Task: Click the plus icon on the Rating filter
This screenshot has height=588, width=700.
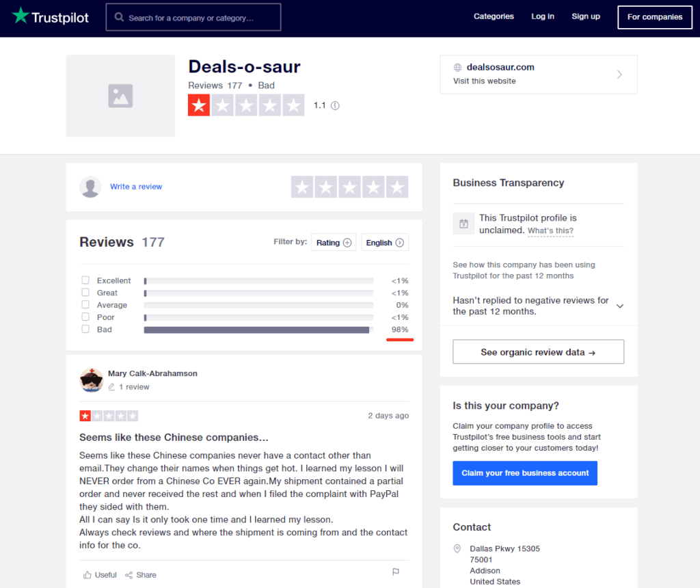Action: [x=347, y=243]
